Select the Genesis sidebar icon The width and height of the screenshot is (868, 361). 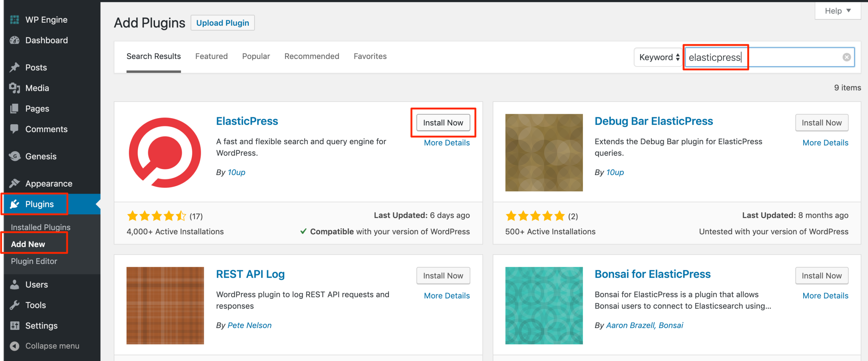(15, 156)
